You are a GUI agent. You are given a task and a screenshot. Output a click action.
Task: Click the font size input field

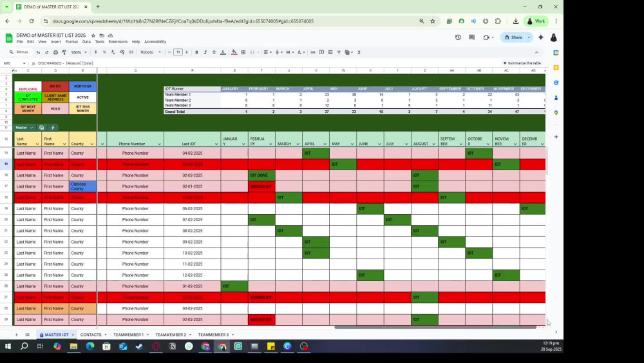click(178, 52)
